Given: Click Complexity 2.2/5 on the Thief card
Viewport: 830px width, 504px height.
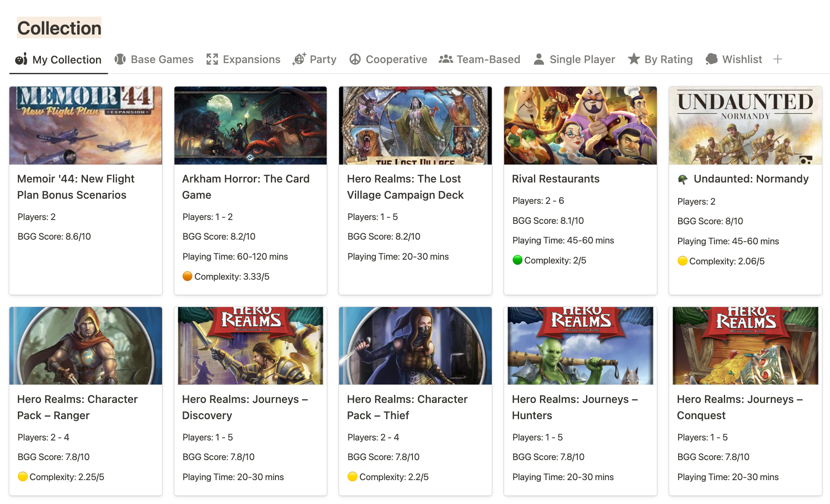Looking at the screenshot, I should coord(394,477).
